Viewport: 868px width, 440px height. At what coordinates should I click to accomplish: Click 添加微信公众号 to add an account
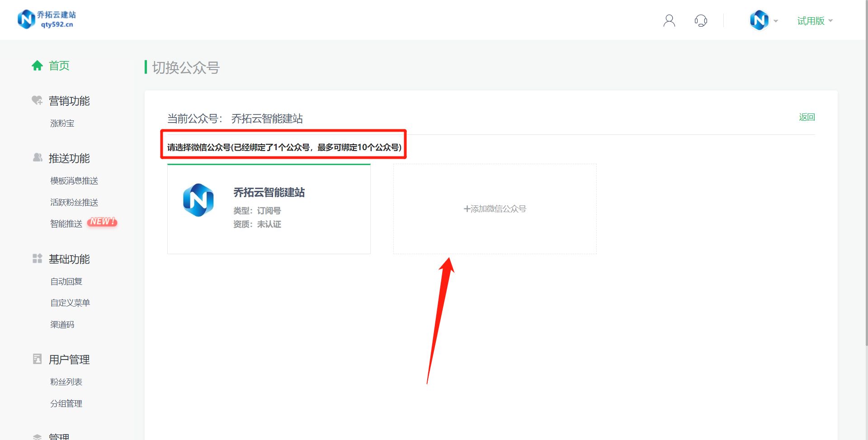[x=495, y=208]
